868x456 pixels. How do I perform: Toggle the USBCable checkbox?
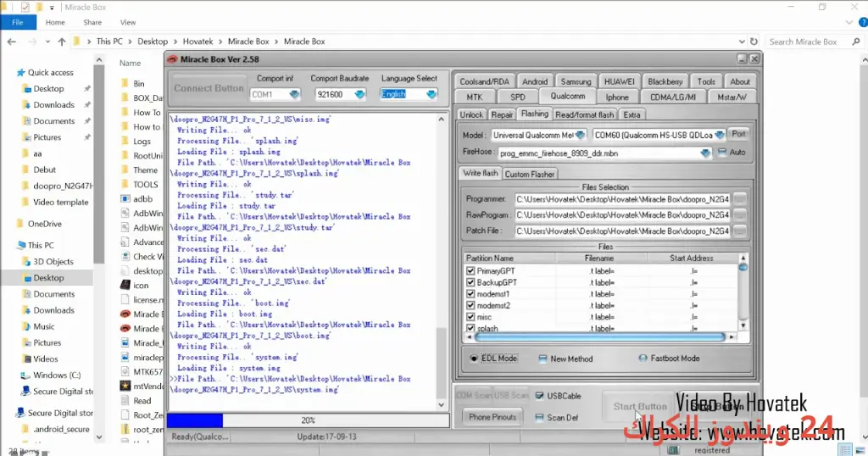(539, 396)
